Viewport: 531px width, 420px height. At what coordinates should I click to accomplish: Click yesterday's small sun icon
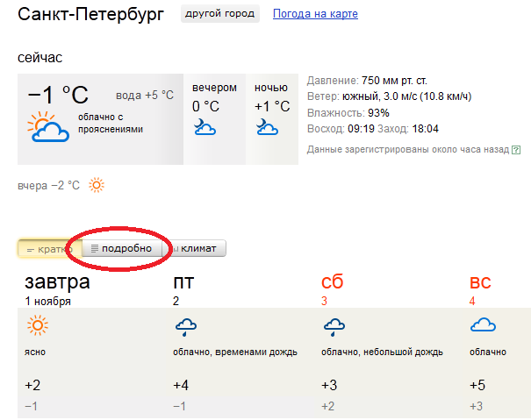click(x=96, y=185)
